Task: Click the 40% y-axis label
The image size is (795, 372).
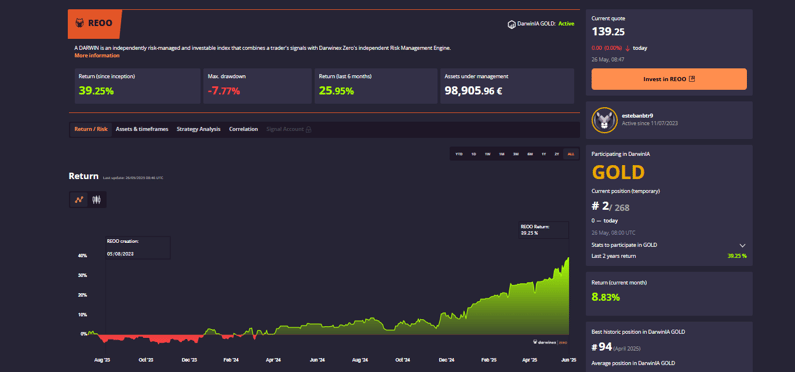Action: 82,256
